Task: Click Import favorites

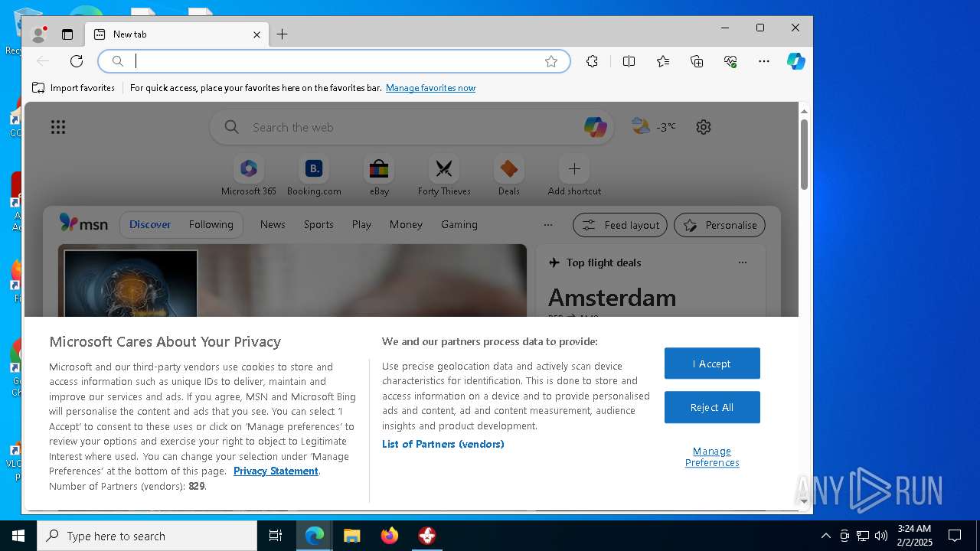Action: [73, 88]
